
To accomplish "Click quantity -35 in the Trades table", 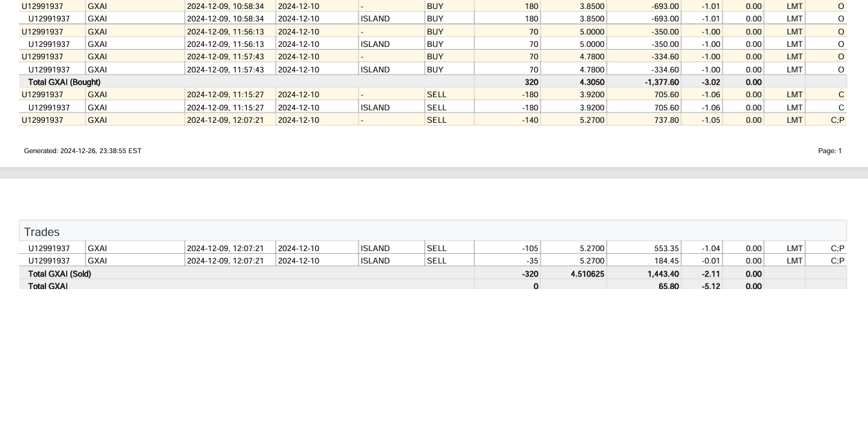I will [532, 261].
